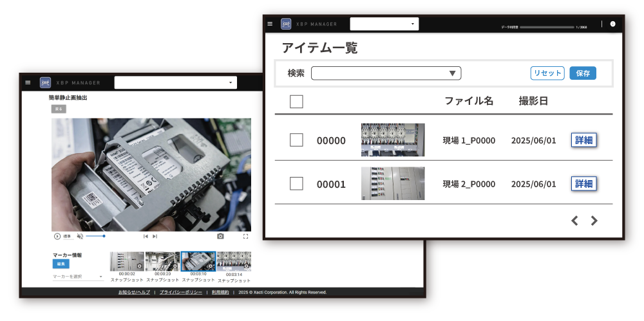
Task: Unmute the video with the speaker icon
Action: click(x=80, y=237)
